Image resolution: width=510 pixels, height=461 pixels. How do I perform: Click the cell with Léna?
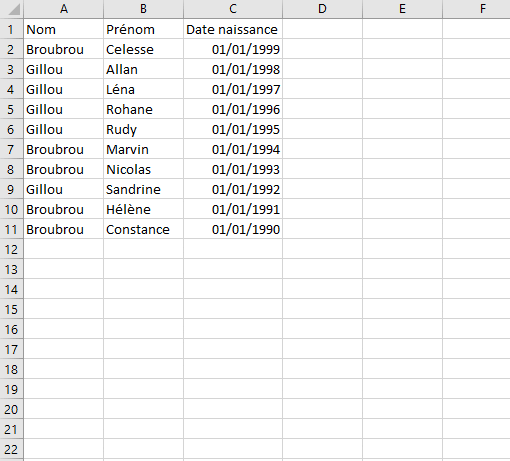coord(143,89)
